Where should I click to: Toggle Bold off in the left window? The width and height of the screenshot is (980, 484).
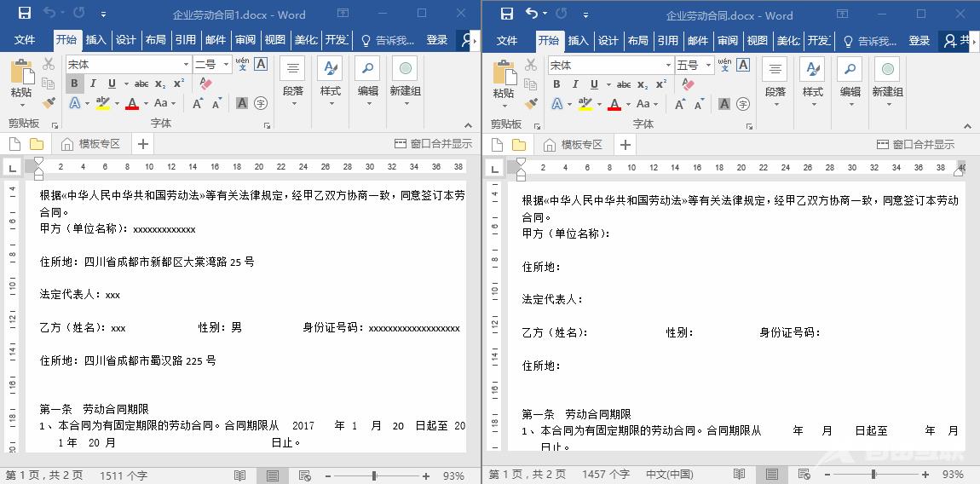[x=74, y=84]
